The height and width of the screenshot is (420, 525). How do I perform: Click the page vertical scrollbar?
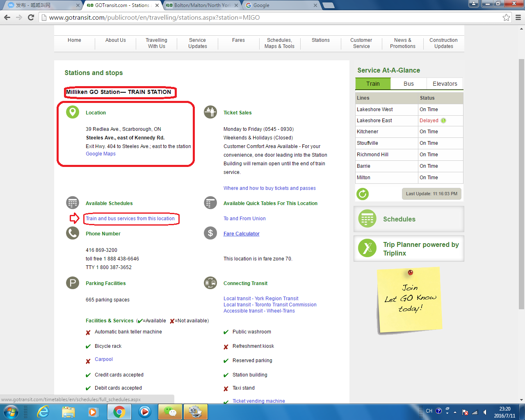[x=521, y=184]
